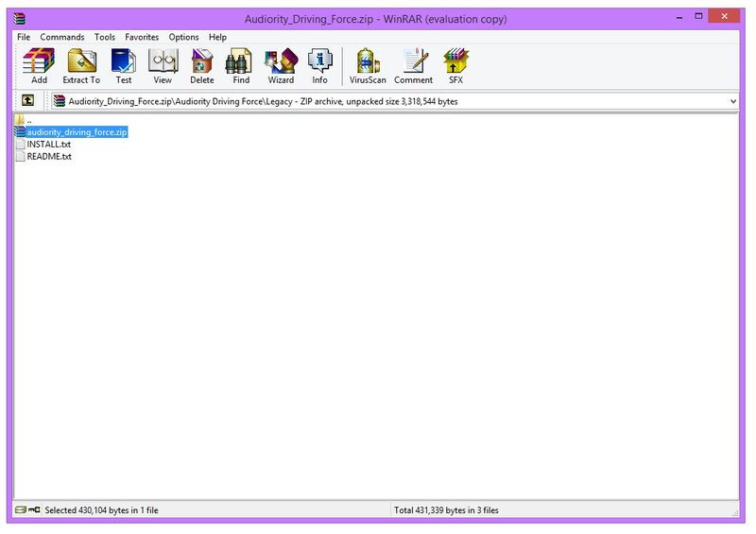Click the Add archive toolbar icon
Viewport: 756px width, 534px height.
[x=39, y=65]
